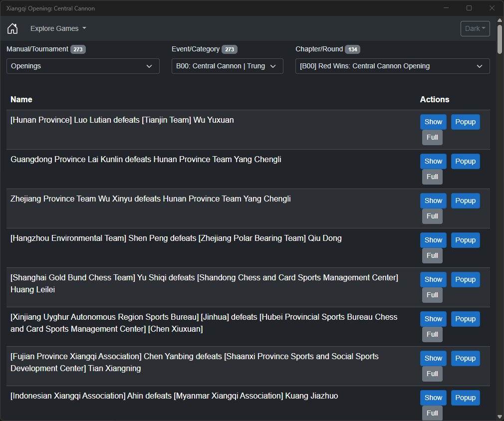
Task: Show the Luo Lutian vs Wu Yuxuan game
Action: (x=433, y=122)
